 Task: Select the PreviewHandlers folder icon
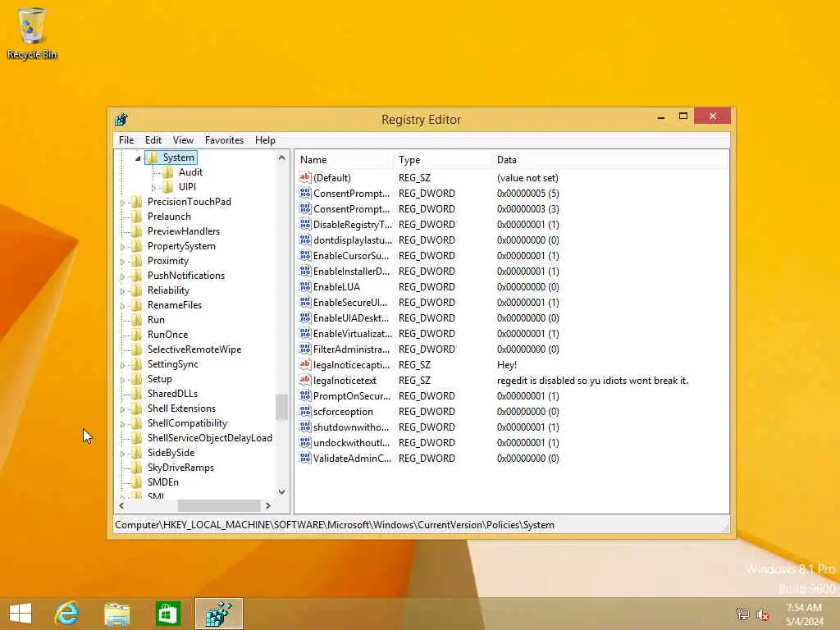[137, 231]
